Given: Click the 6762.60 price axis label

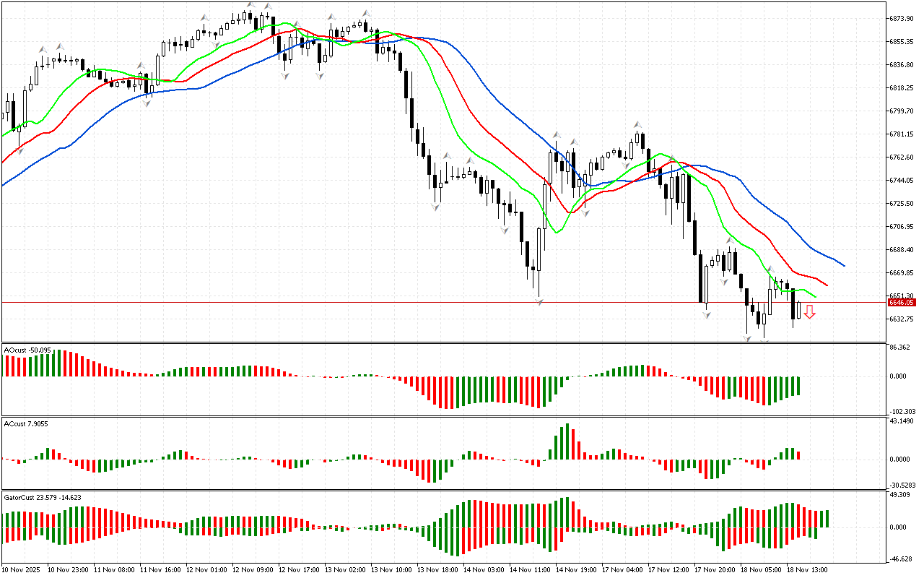Looking at the screenshot, I should (902, 157).
